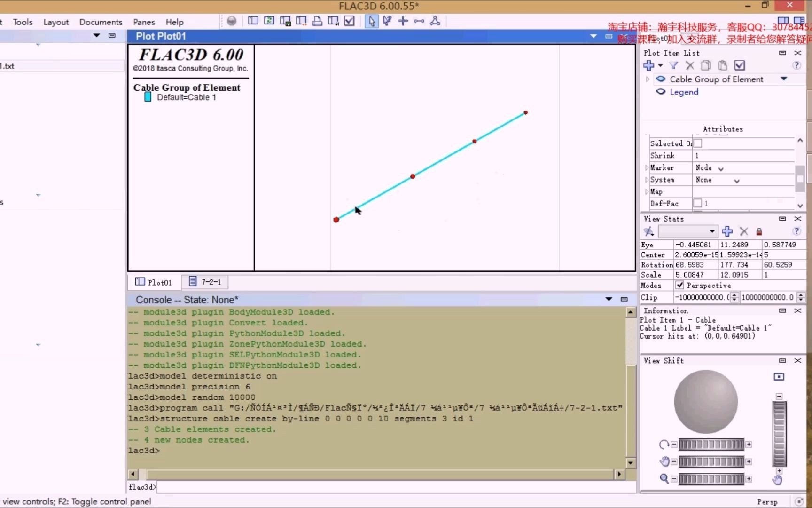
Task: Select the three-point plane tool
Action: pyautogui.click(x=435, y=21)
